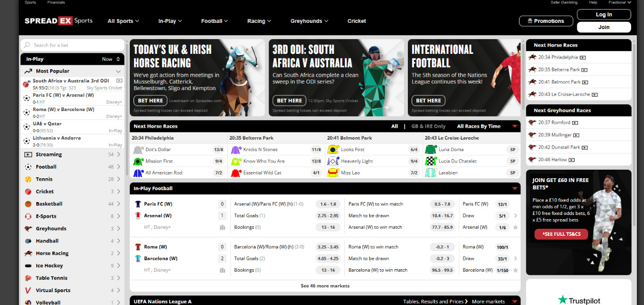
Task: Switch to the top Sports tab
Action: [30, 2]
